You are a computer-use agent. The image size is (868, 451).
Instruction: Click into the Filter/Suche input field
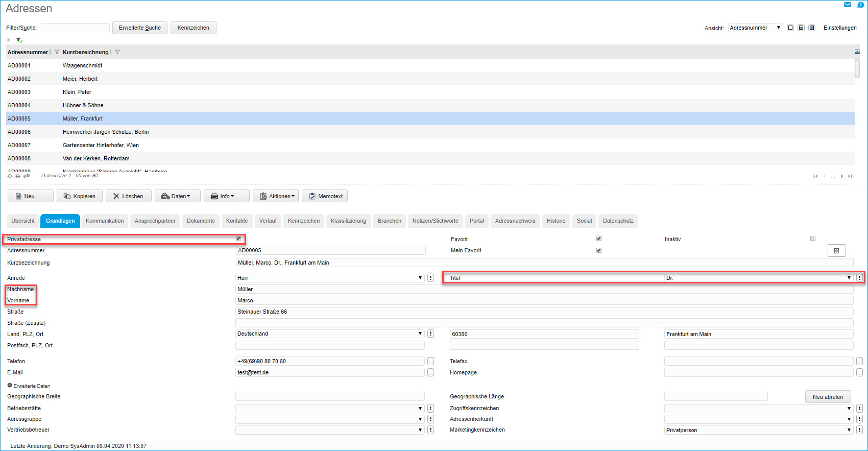[x=75, y=28]
